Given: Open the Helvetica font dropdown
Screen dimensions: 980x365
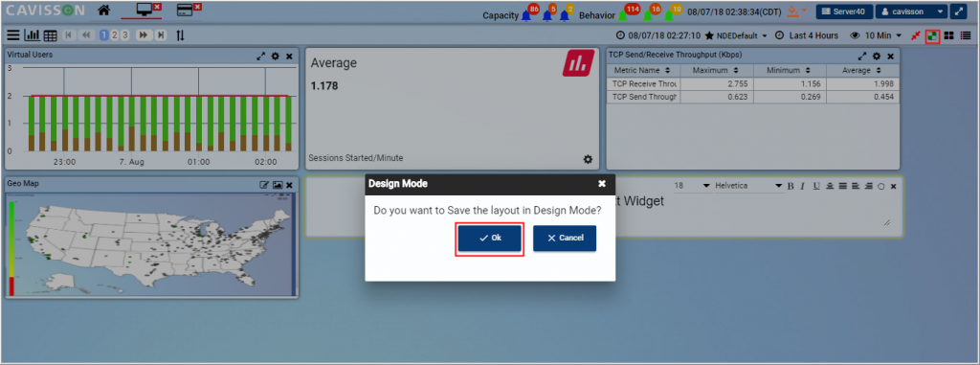Looking at the screenshot, I should point(748,186).
